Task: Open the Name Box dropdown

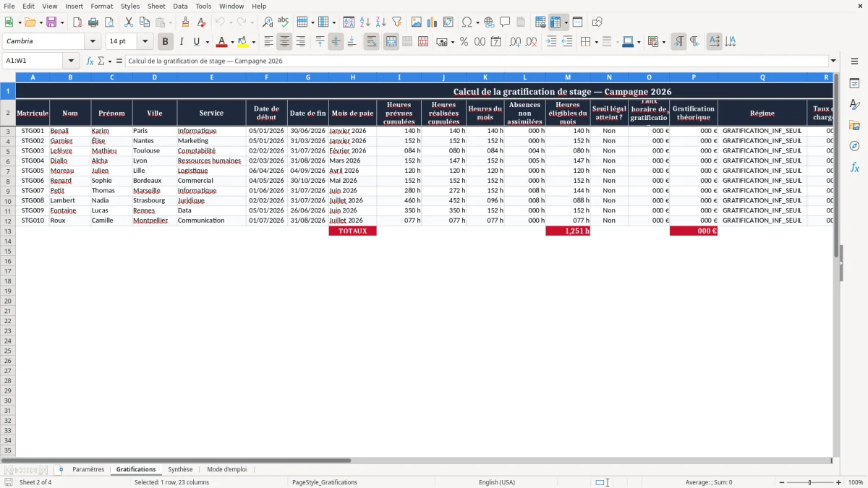Action: [72, 61]
